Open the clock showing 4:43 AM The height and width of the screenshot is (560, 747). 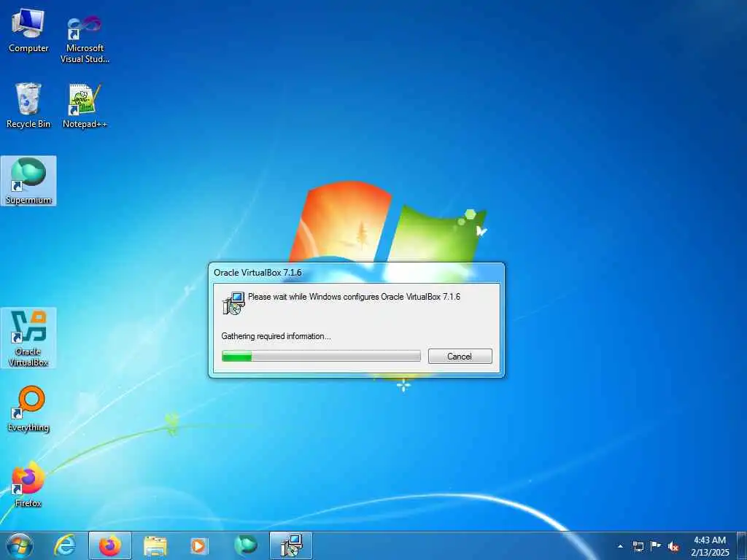pos(710,546)
